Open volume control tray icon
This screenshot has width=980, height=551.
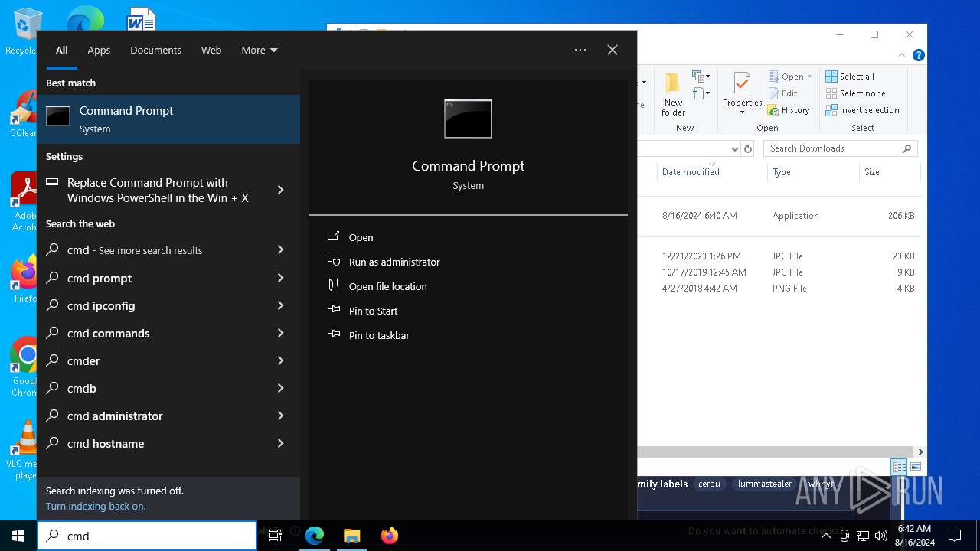881,536
